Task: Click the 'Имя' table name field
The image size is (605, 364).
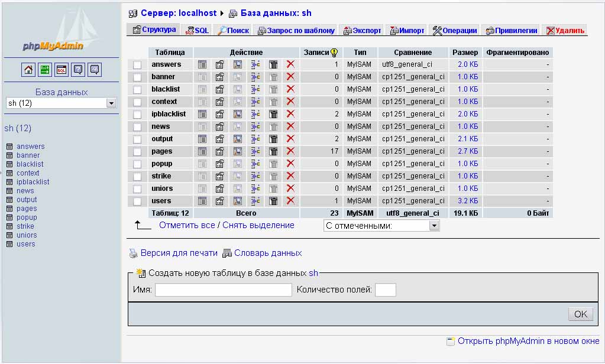Action: coord(224,290)
